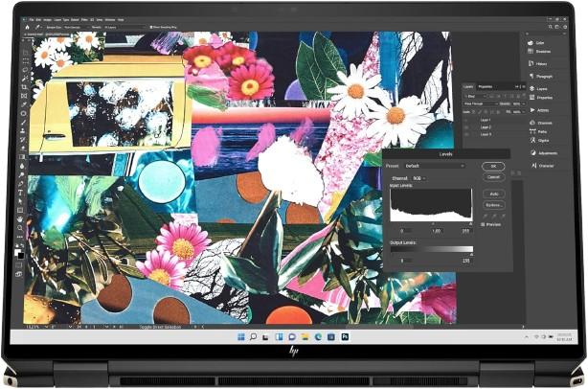Click the Home icon in options bar
This screenshot has height=389, width=588.
click(27, 27)
